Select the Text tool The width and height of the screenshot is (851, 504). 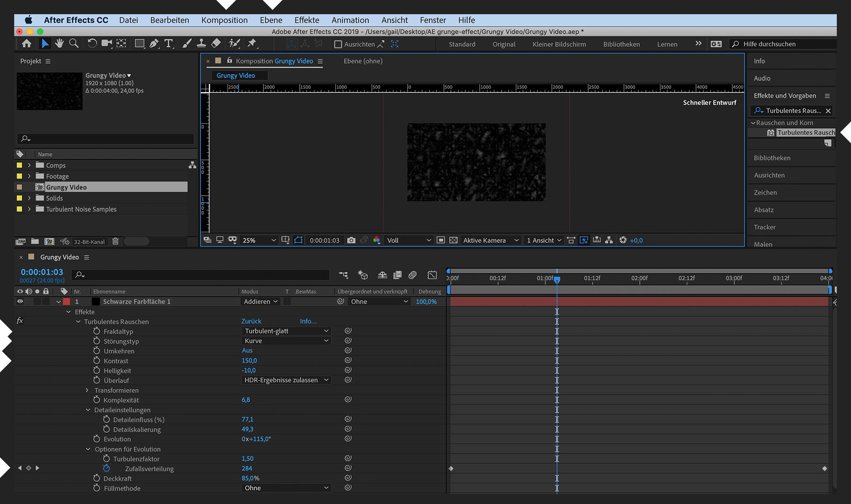[x=168, y=43]
